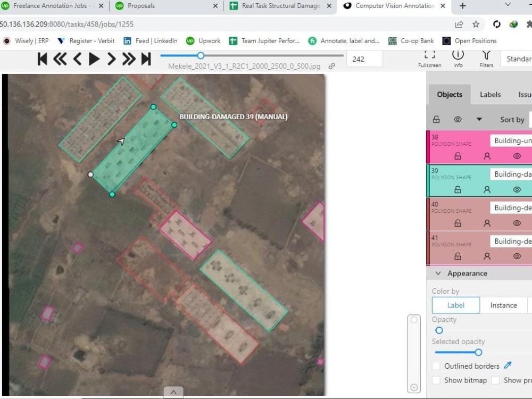Screen dimensions: 532x399
Task: Go to next frame
Action: 111,59
